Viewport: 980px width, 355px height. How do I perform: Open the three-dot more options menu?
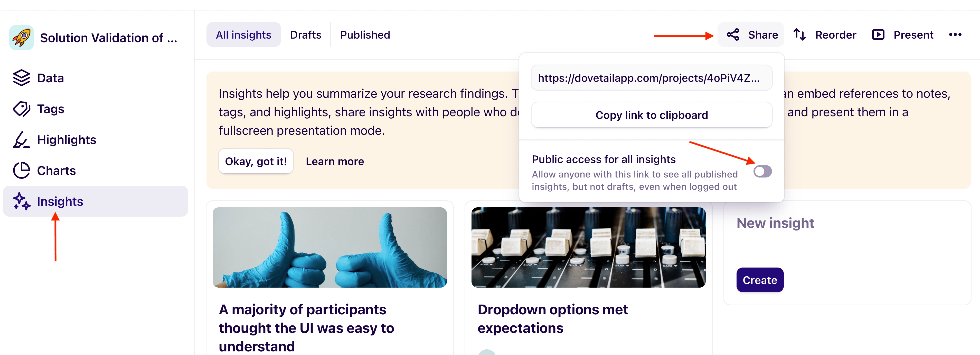[x=955, y=35]
